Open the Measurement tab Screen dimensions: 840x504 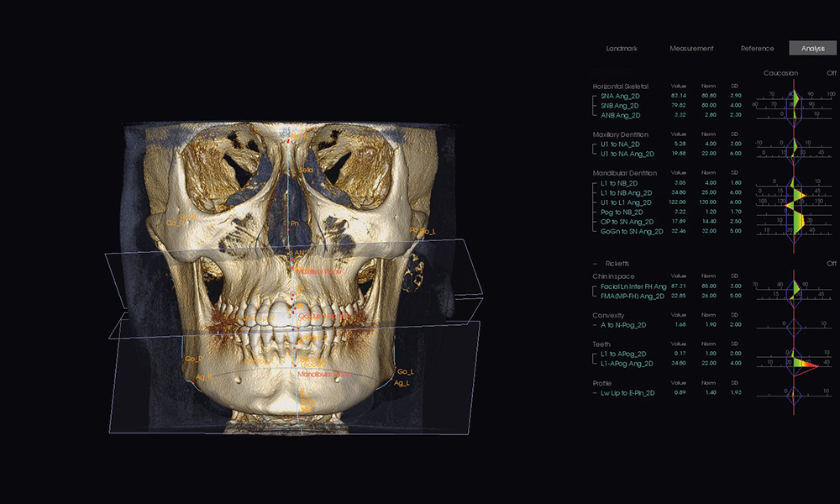click(691, 49)
